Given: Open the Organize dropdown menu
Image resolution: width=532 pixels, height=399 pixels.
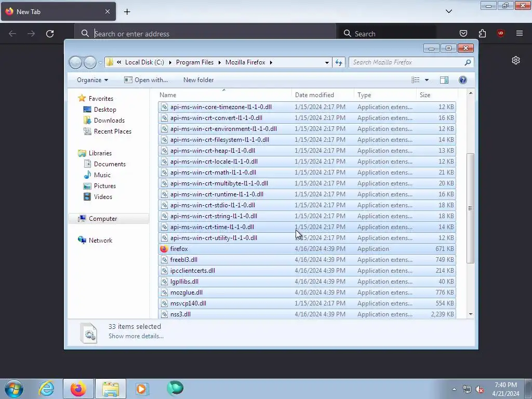Looking at the screenshot, I should (x=92, y=80).
